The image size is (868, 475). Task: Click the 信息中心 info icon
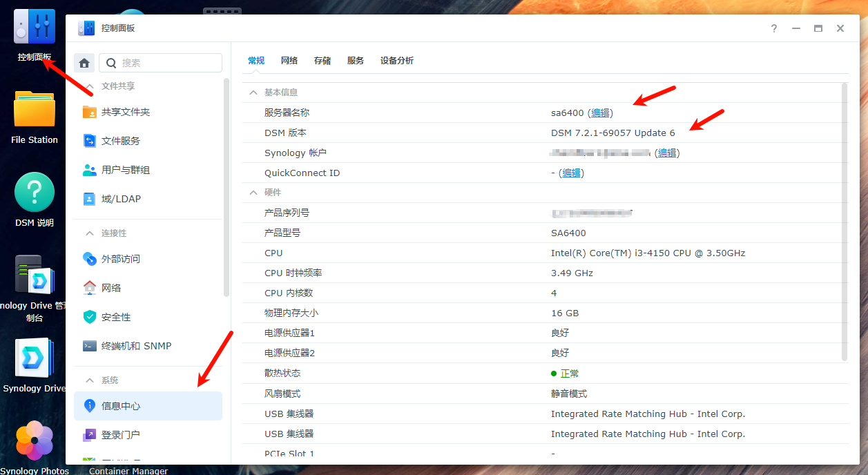90,406
